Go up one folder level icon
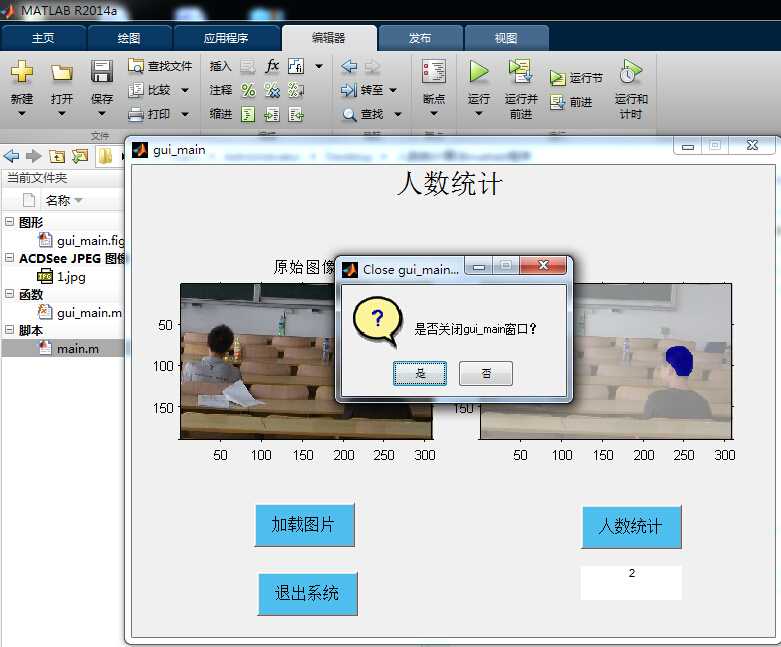 (x=57, y=156)
